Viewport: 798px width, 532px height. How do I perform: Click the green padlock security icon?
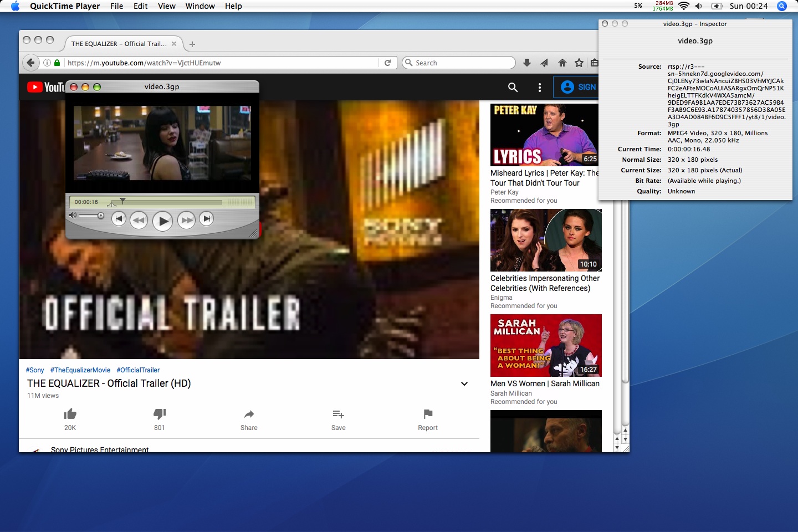(x=57, y=63)
